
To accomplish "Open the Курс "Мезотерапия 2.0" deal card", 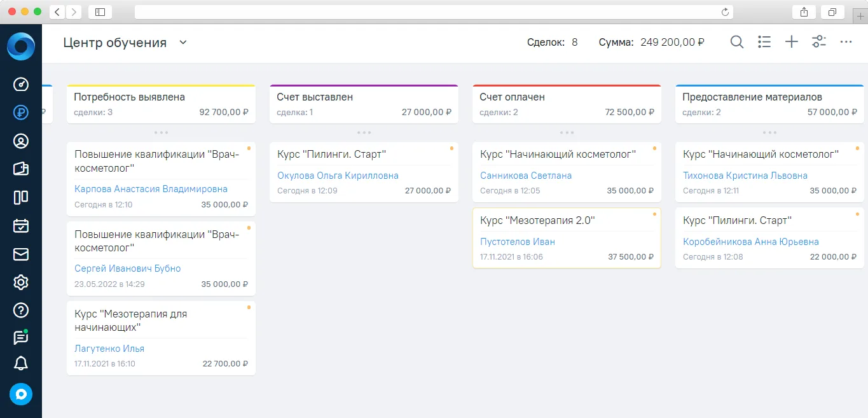I will [567, 238].
